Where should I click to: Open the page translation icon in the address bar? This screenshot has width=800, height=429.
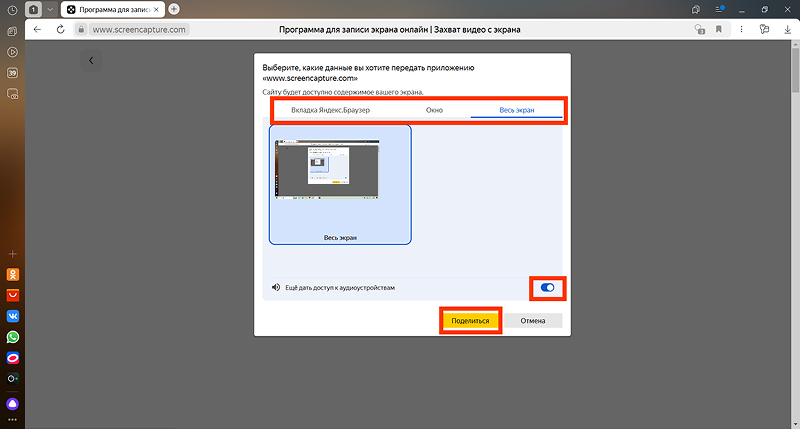(x=699, y=30)
